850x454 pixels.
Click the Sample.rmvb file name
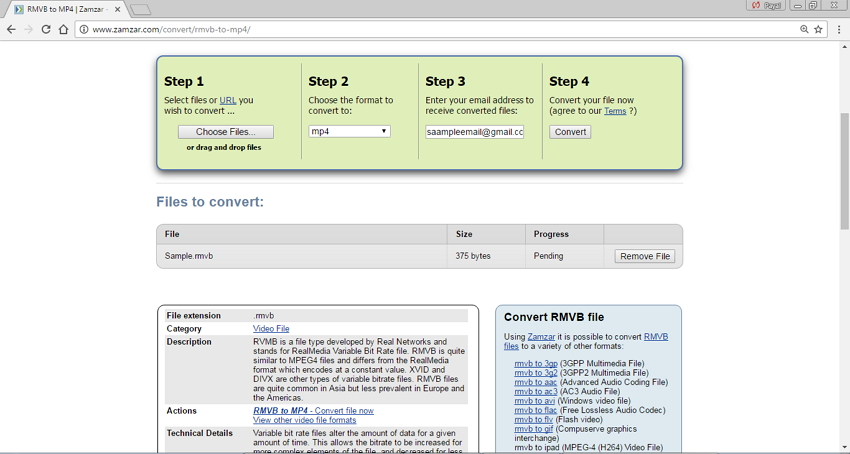(x=189, y=256)
